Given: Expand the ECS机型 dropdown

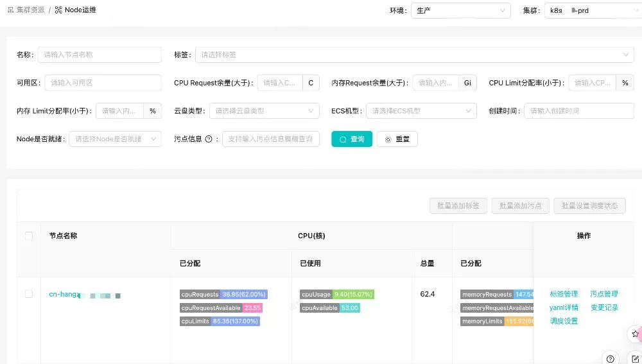Looking at the screenshot, I should 421,111.
